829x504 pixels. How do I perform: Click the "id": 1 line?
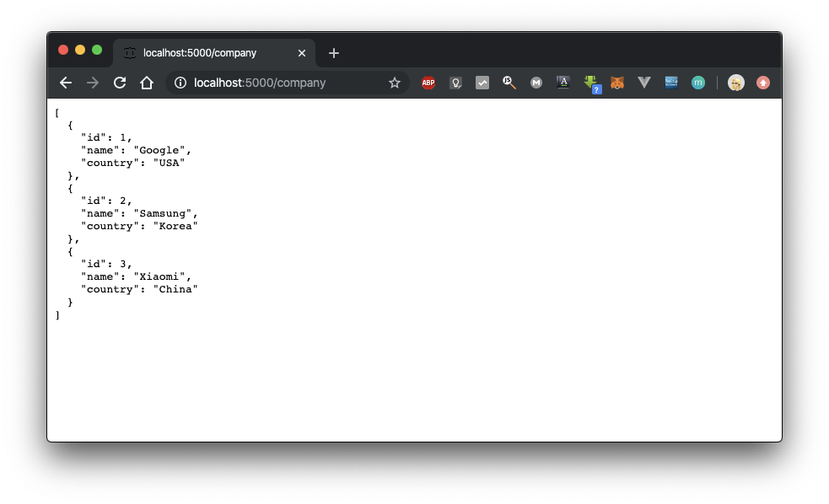(x=106, y=137)
